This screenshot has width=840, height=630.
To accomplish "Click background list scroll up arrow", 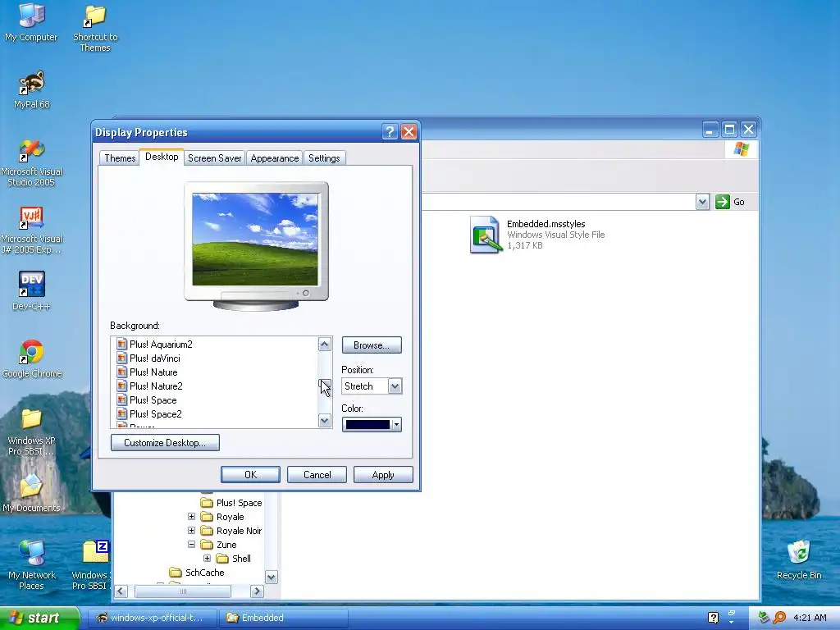I will tap(325, 344).
